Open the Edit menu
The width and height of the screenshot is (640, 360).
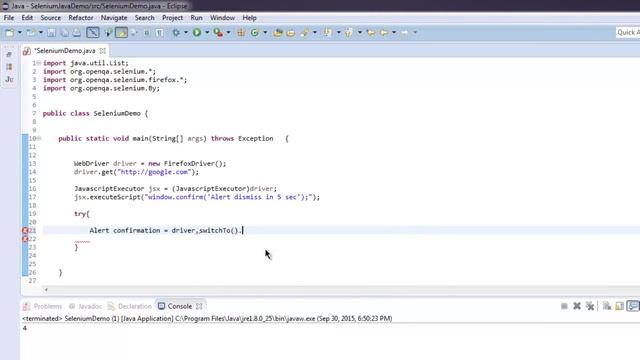(27, 18)
